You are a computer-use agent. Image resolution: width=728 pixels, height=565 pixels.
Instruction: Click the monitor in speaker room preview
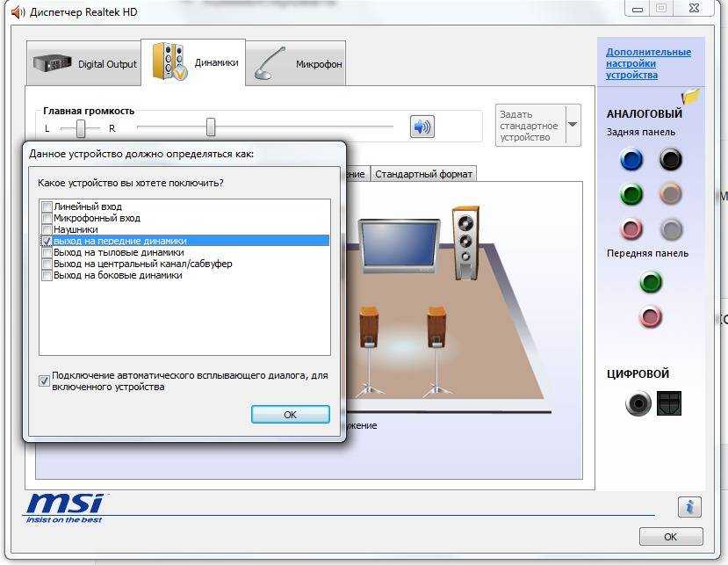[399, 247]
